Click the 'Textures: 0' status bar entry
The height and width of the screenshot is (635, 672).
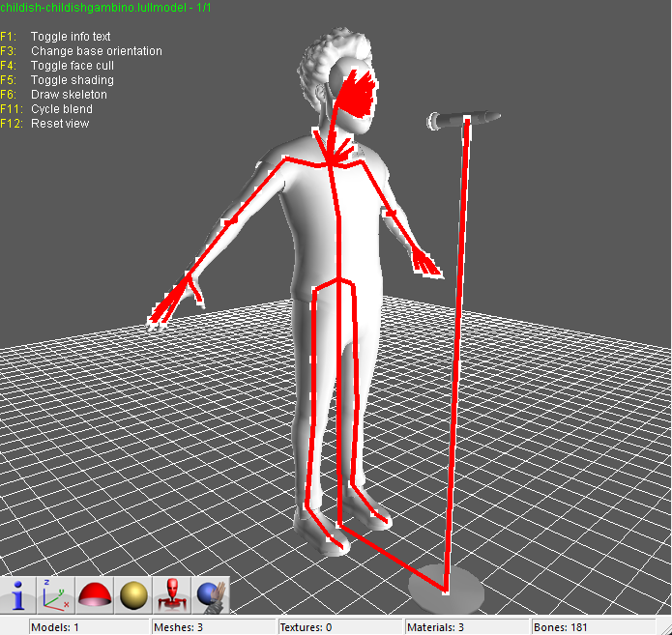point(339,627)
